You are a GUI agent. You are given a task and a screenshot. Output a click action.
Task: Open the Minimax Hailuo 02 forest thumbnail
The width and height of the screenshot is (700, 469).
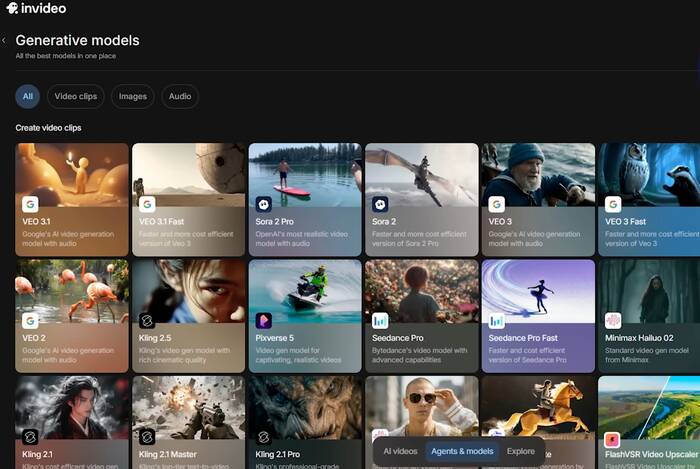point(649,291)
